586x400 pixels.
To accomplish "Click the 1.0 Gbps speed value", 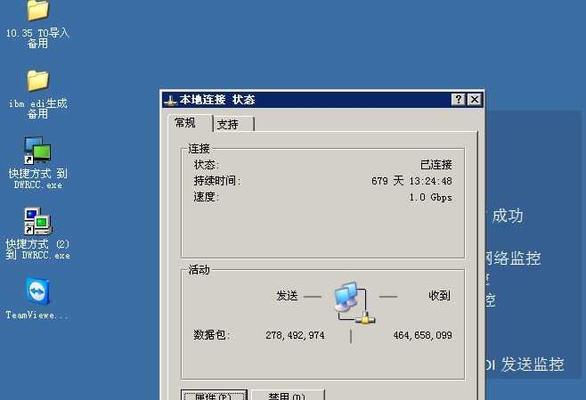I will 431,197.
